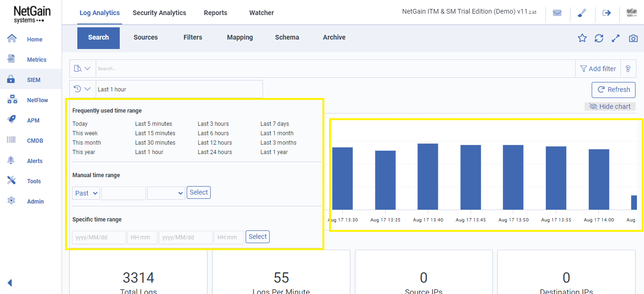Image resolution: width=644 pixels, height=294 pixels.
Task: Open the CMDB barcode icon
Action: [12, 140]
